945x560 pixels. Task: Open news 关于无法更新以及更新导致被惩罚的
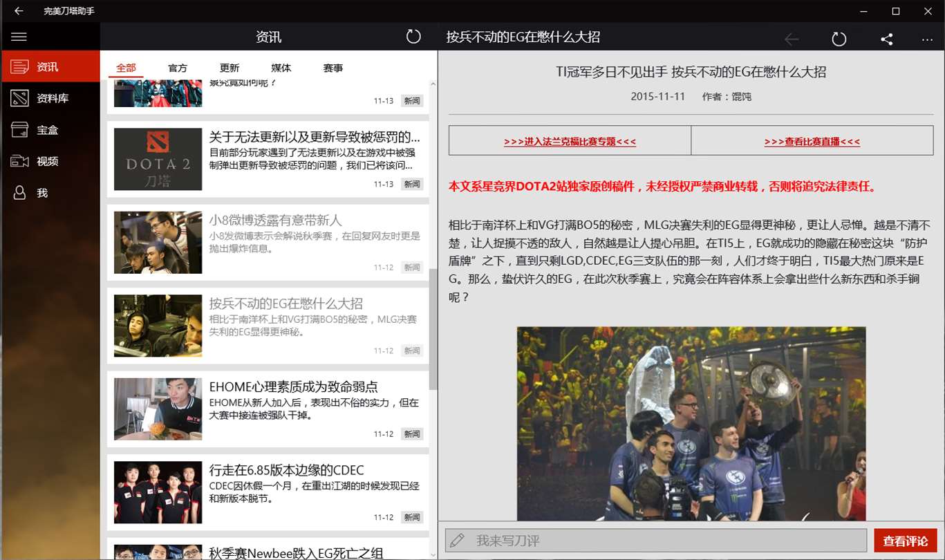click(x=268, y=159)
